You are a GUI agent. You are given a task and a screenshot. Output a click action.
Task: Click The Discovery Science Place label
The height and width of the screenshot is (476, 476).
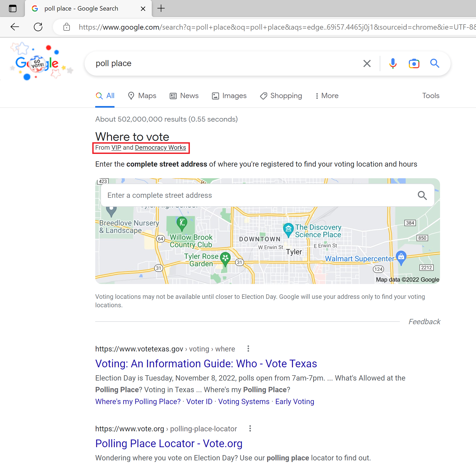(318, 231)
